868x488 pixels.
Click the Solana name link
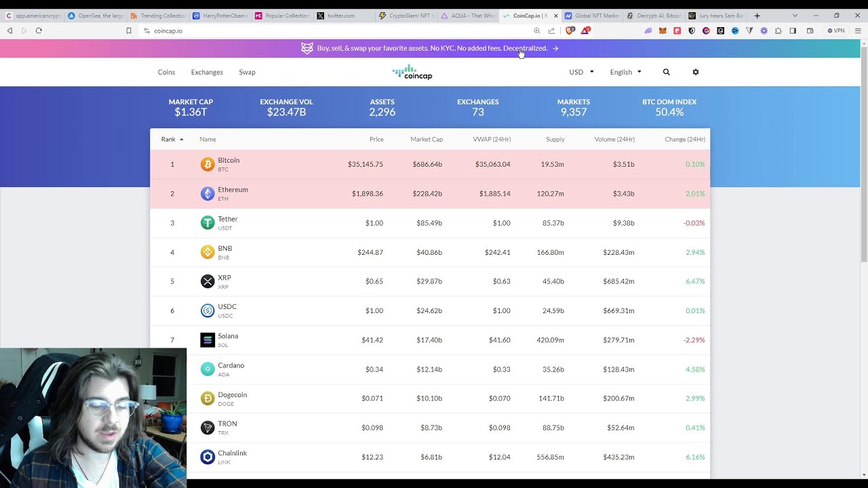tap(228, 336)
